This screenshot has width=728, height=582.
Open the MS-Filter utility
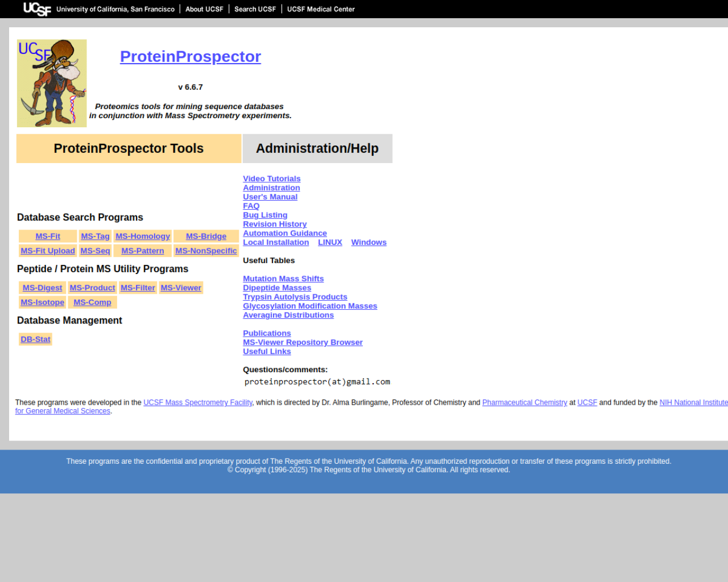tap(138, 288)
